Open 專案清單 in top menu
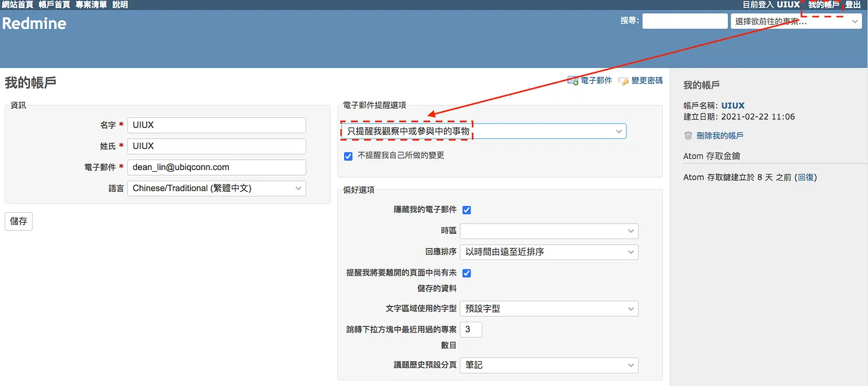Viewport: 868px width, 386px height. coord(92,5)
